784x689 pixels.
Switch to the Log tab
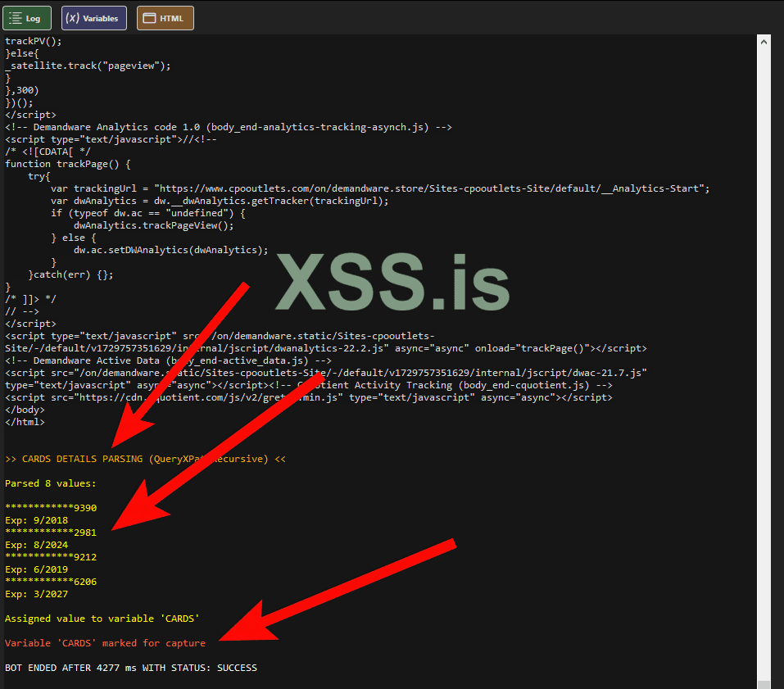coord(27,19)
